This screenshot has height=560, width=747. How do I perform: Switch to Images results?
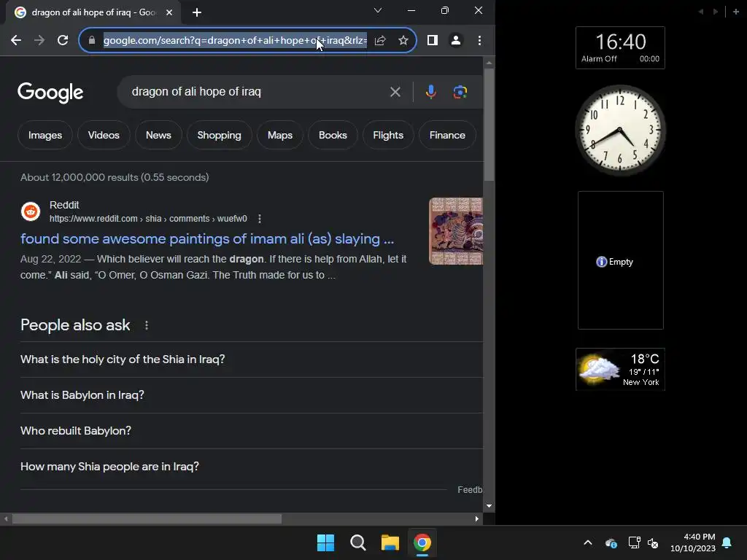pyautogui.click(x=45, y=135)
